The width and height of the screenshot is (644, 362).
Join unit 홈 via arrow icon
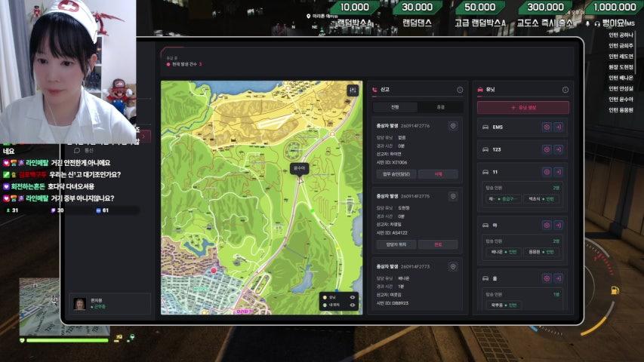tap(559, 278)
